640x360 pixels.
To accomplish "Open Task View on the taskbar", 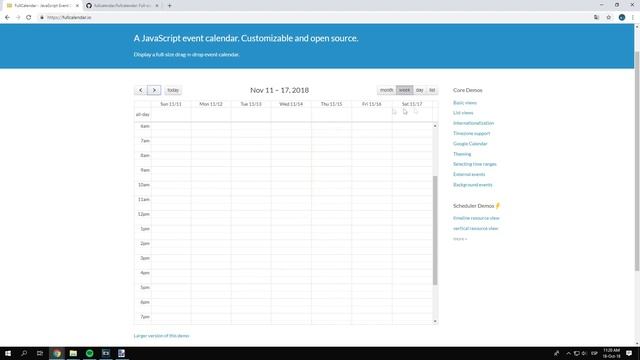I will 40,353.
